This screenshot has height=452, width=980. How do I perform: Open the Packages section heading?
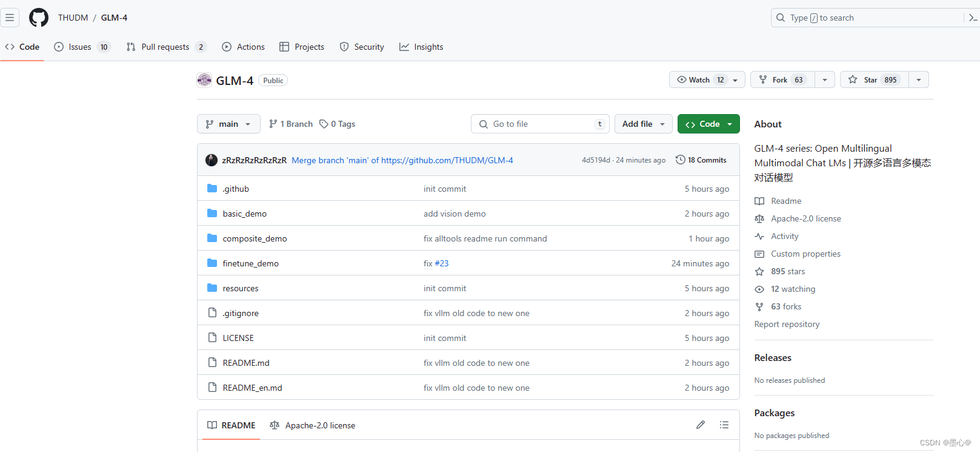(x=775, y=413)
